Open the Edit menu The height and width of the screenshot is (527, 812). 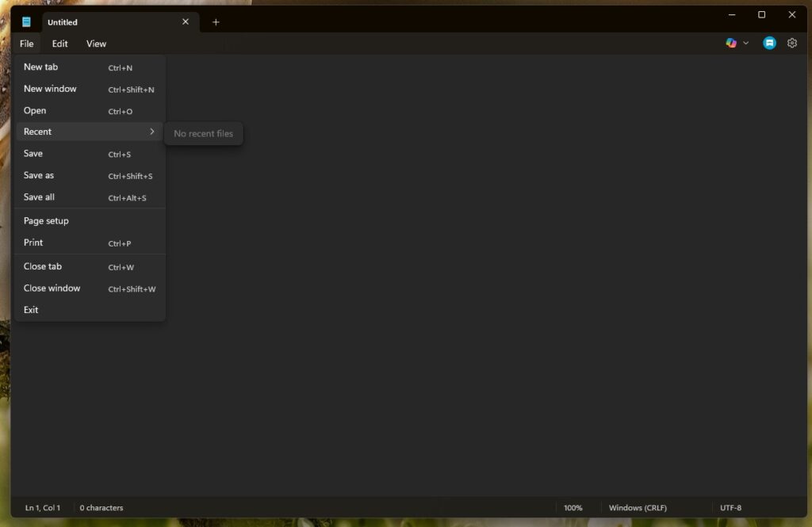pos(59,44)
